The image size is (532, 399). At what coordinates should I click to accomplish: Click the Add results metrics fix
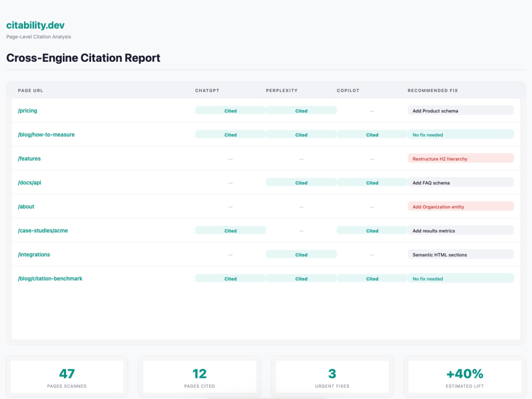(461, 231)
